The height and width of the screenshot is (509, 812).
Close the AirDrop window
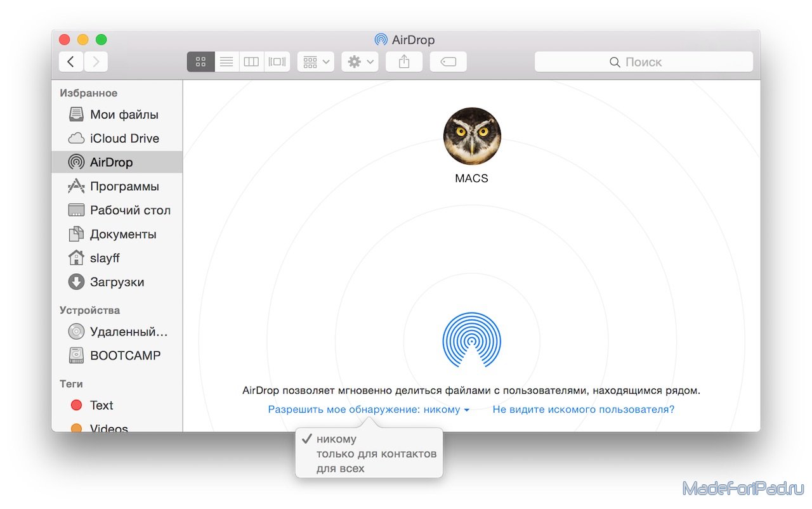tap(64, 39)
